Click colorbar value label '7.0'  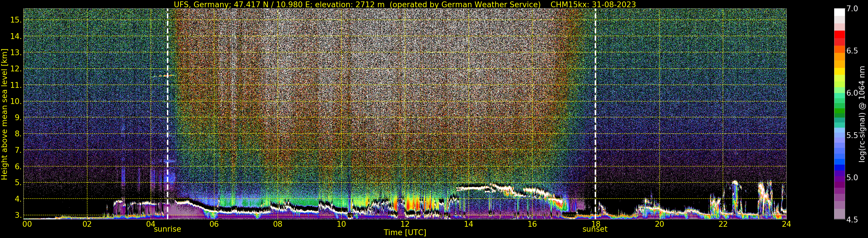click(852, 9)
